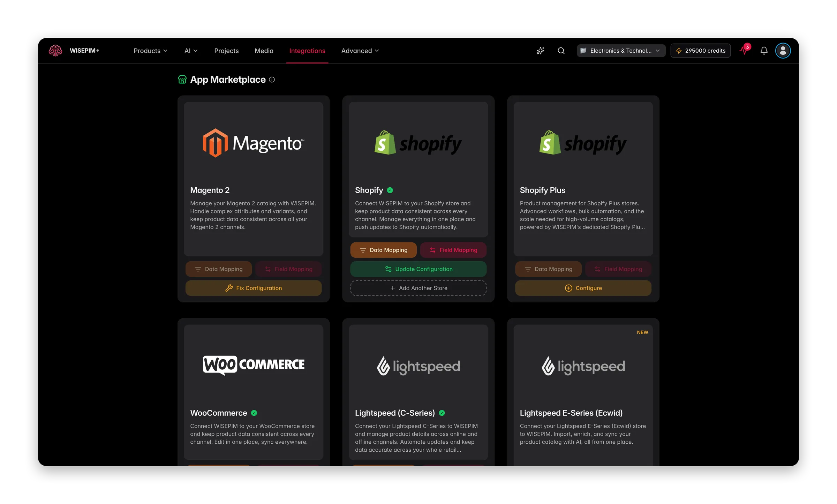Click the App Marketplace storefront icon
Screen dimensions: 837x504
point(182,80)
